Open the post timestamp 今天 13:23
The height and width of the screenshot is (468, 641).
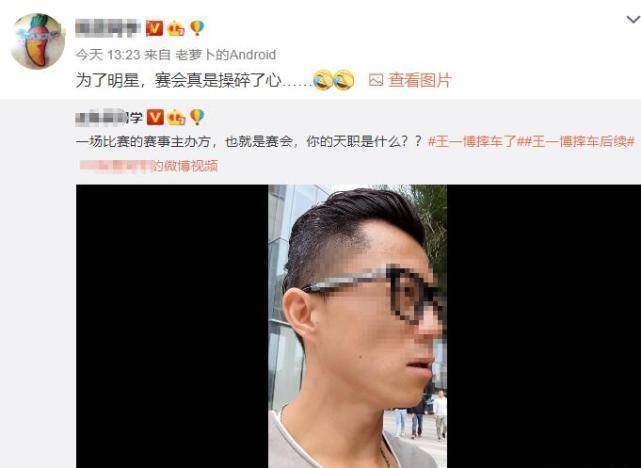108,55
